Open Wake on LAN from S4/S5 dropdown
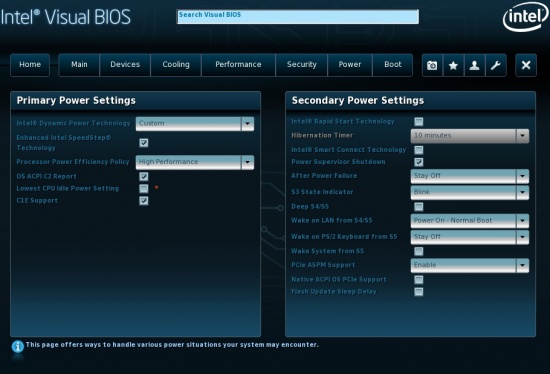 pos(470,221)
